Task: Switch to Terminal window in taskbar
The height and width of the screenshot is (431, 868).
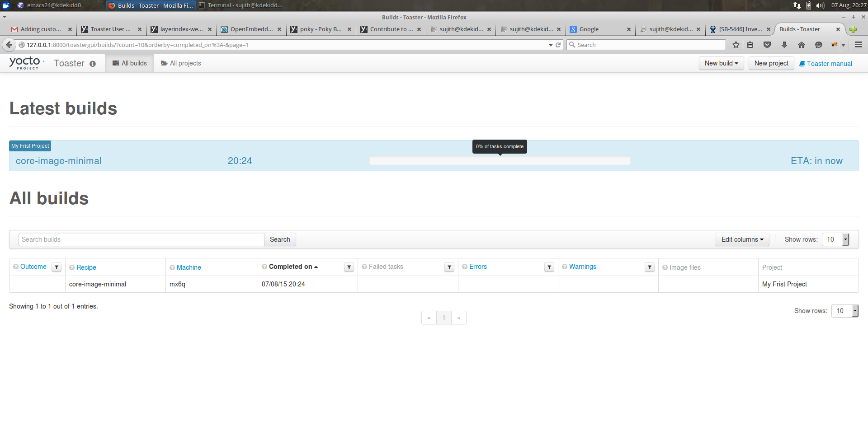Action: (241, 5)
